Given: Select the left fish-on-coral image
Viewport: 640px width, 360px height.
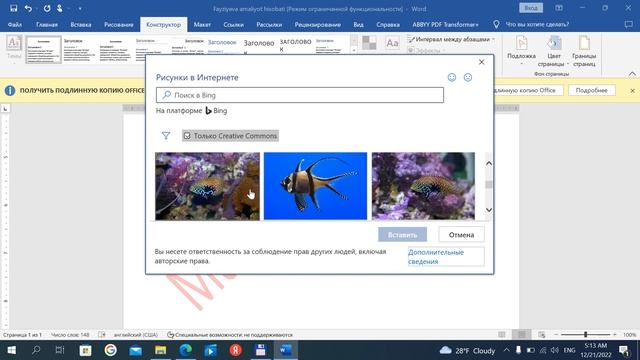Looking at the screenshot, I should coord(207,186).
